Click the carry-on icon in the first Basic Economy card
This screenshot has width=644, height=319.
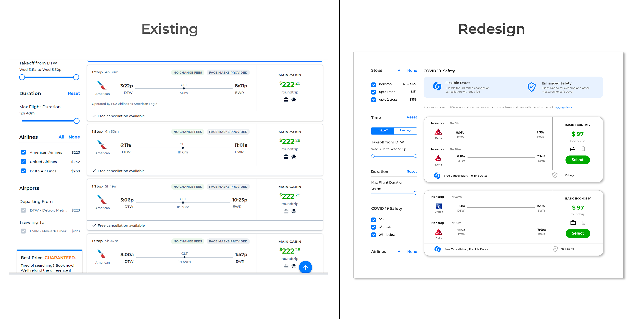point(583,149)
